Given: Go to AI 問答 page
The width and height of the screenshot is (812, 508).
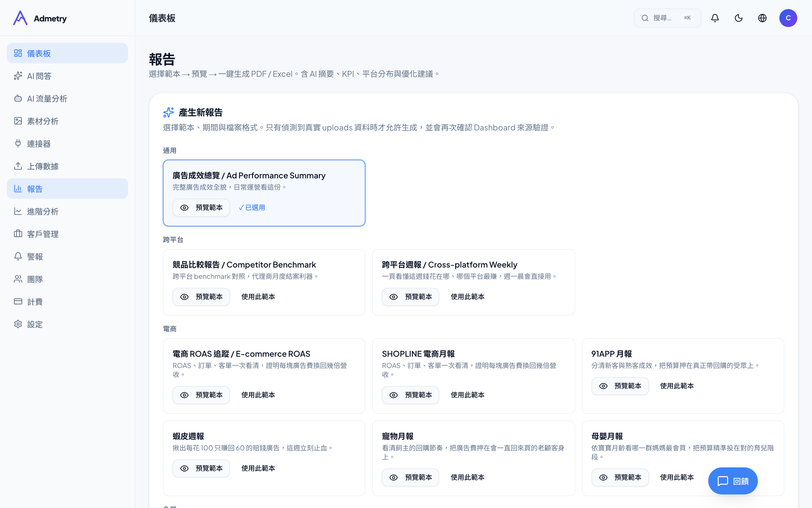Looking at the screenshot, I should (x=67, y=76).
